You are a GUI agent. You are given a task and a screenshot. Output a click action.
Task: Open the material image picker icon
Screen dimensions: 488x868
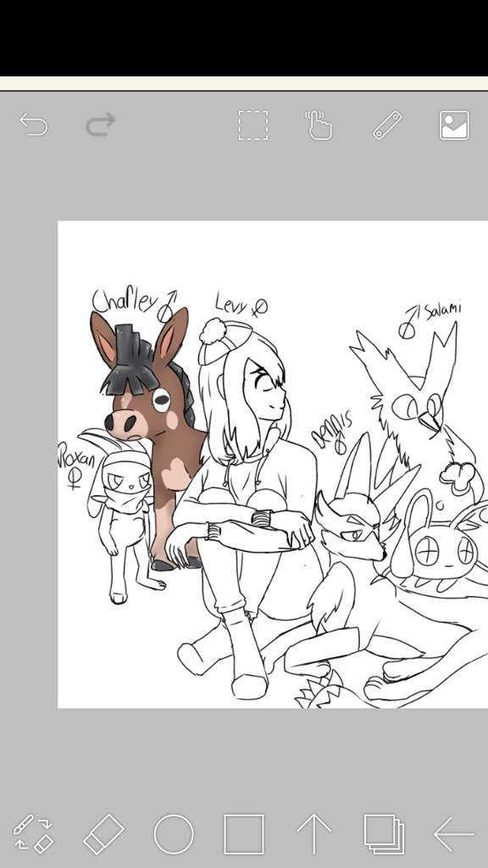point(454,125)
